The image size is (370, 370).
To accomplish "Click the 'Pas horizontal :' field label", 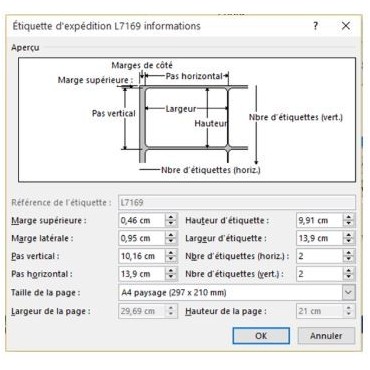I will [x=42, y=274].
